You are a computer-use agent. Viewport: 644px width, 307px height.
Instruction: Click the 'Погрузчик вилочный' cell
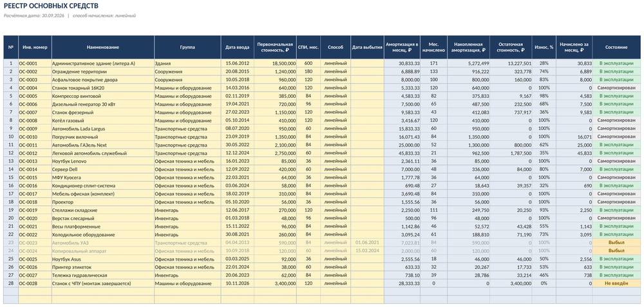pos(102,136)
